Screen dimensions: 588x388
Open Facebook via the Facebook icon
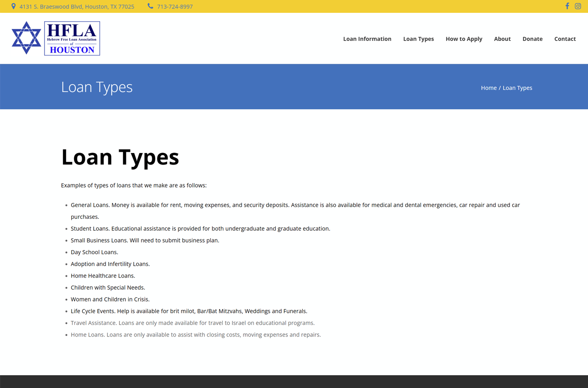567,6
